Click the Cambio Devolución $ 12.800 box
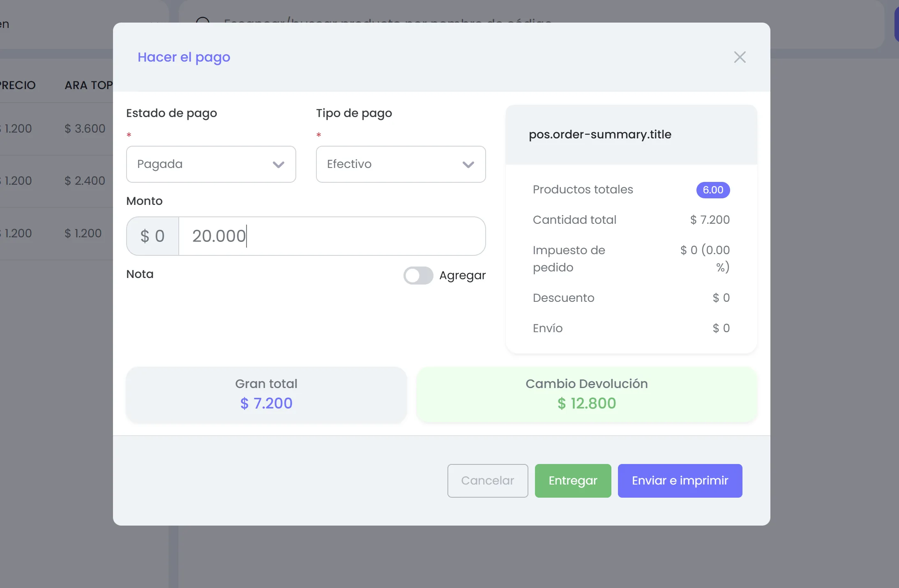The image size is (899, 588). (x=586, y=395)
